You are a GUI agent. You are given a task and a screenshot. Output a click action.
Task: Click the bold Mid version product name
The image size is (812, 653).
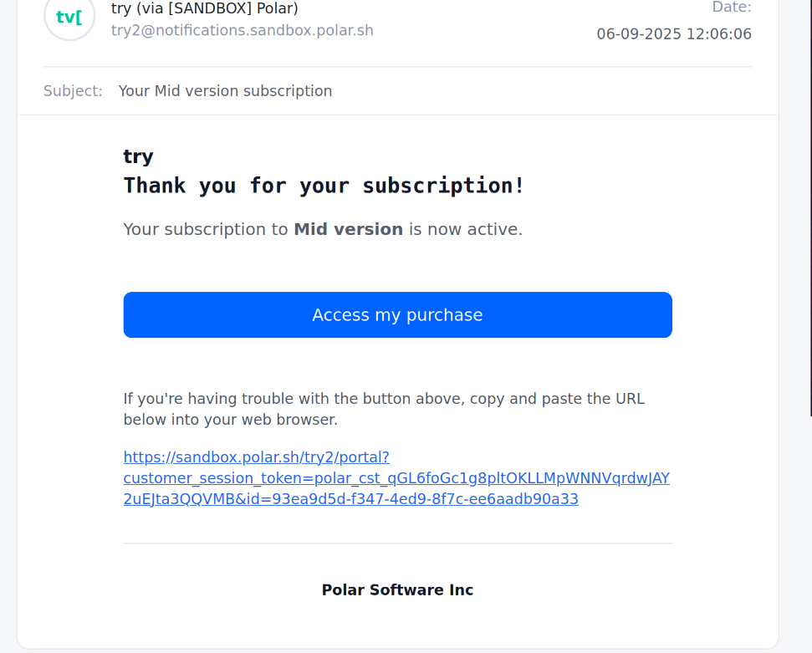pyautogui.click(x=348, y=229)
